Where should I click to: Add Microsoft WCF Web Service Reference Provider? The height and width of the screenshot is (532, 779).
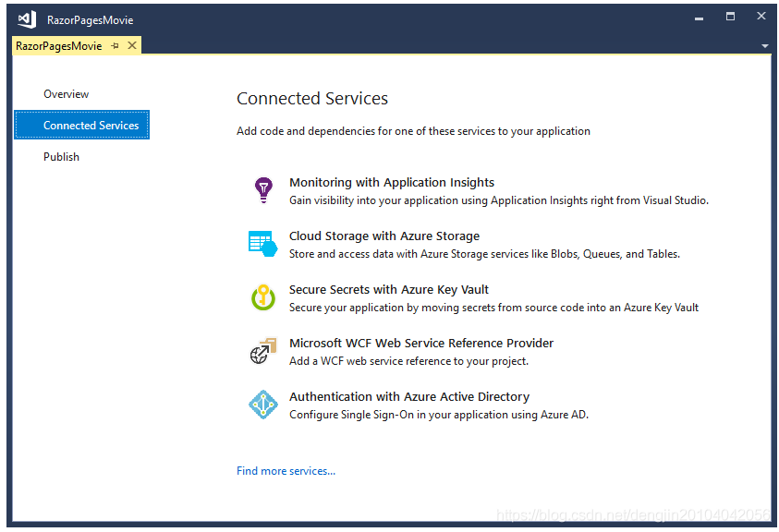(421, 344)
